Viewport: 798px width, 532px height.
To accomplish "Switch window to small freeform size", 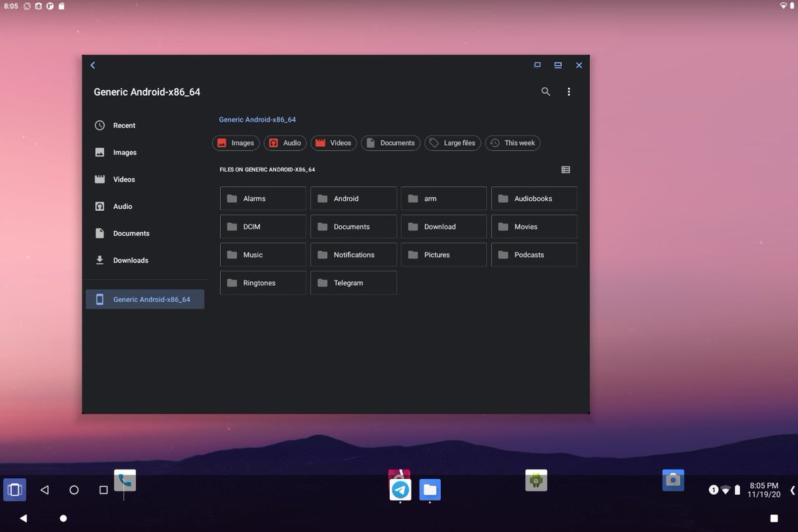I will point(537,65).
